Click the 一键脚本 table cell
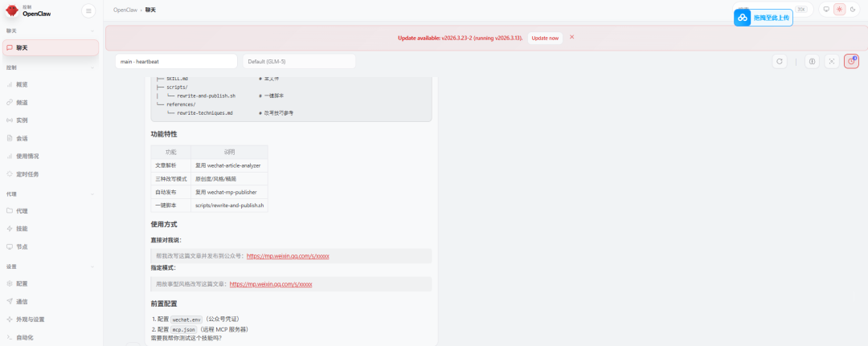The image size is (868, 346). [170, 206]
